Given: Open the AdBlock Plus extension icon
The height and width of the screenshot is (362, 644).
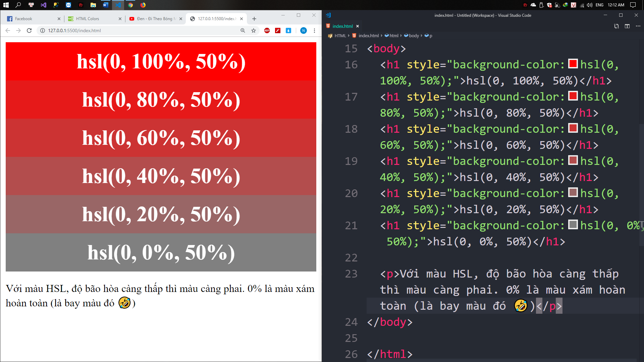Looking at the screenshot, I should [x=267, y=31].
